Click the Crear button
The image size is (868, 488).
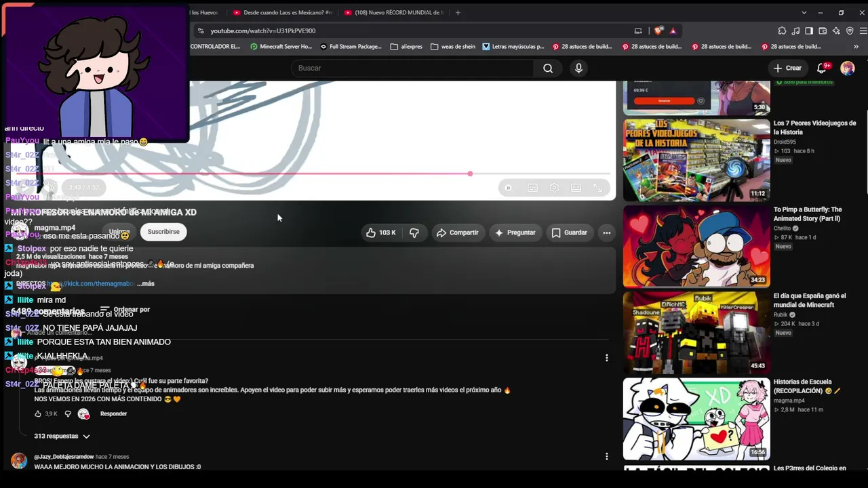[787, 68]
